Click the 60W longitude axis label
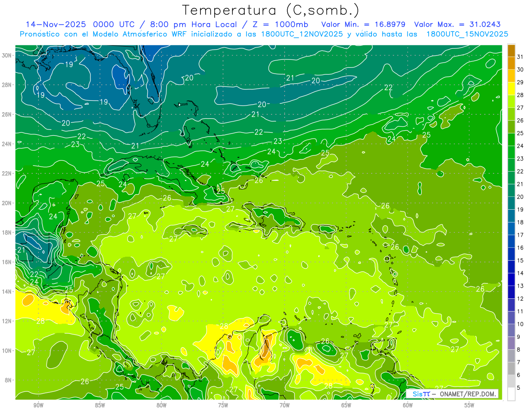The height and width of the screenshot is (411, 532). click(408, 405)
